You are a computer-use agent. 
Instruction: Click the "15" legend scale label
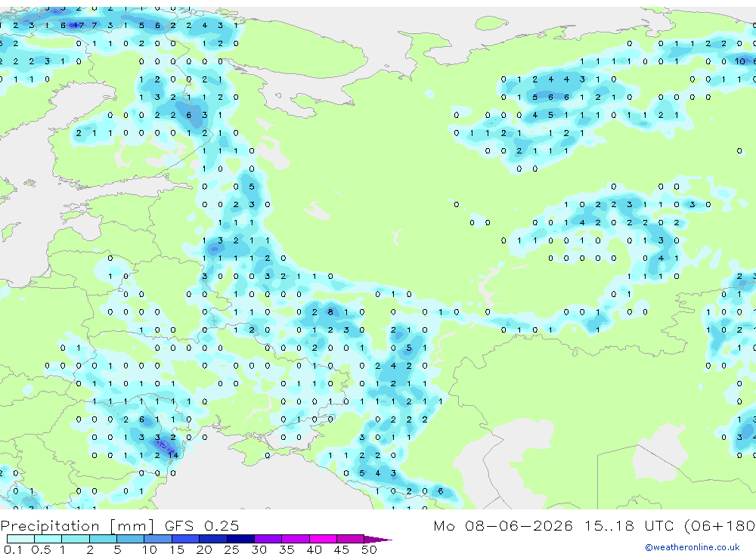177,549
